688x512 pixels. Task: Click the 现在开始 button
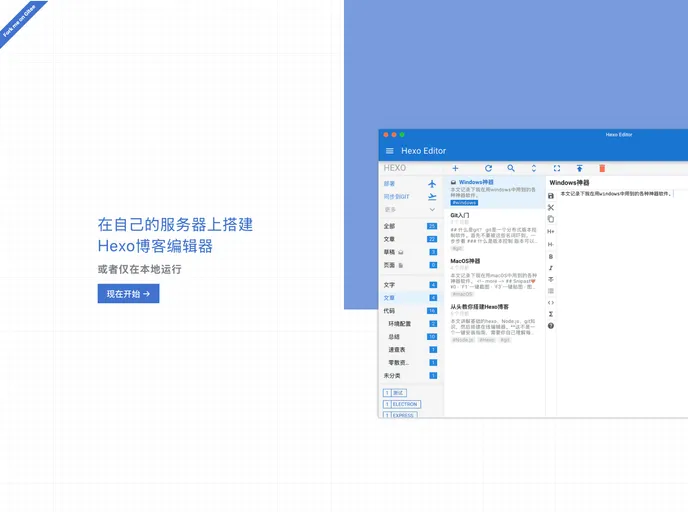coord(128,294)
